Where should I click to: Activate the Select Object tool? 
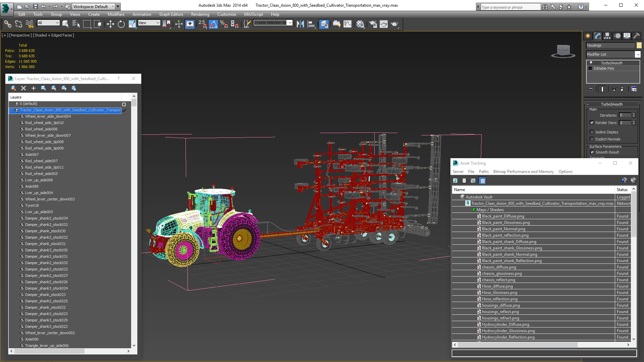point(65,24)
